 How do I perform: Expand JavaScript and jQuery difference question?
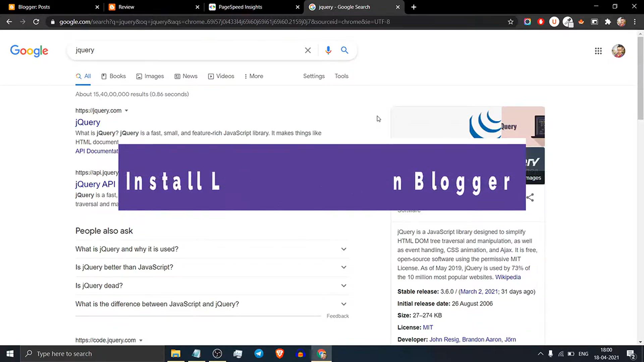[212, 304]
